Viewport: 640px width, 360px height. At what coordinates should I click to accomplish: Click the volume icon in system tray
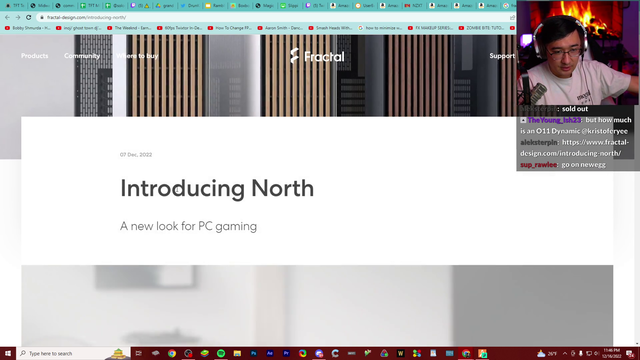point(597,353)
